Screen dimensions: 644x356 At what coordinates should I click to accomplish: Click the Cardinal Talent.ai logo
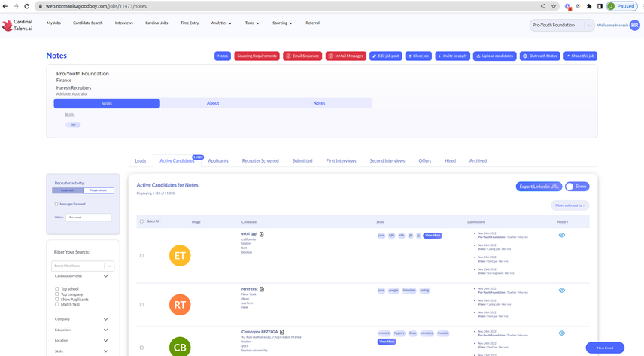coord(17,25)
